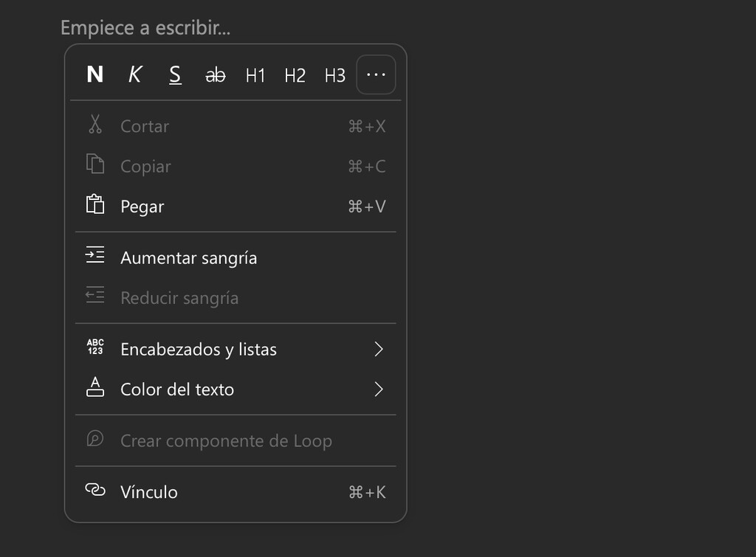Select the Loop component icon
Image resolution: width=756 pixels, height=557 pixels.
click(x=94, y=440)
